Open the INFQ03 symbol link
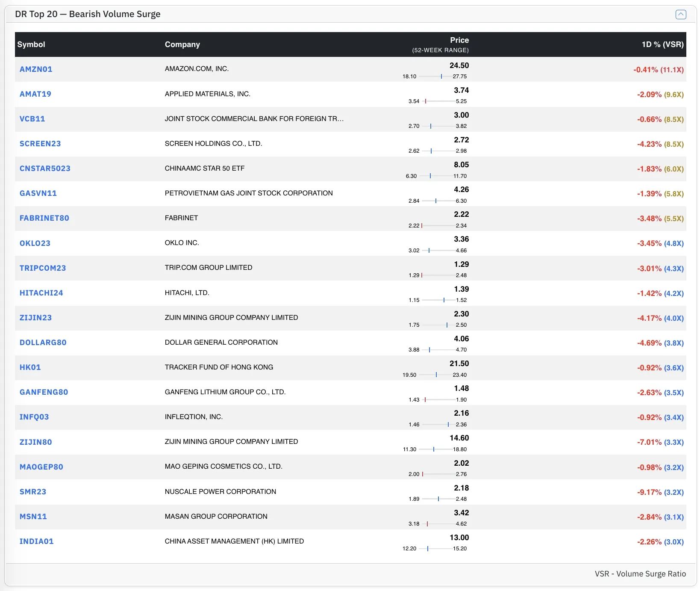700x591 pixels. tap(34, 417)
